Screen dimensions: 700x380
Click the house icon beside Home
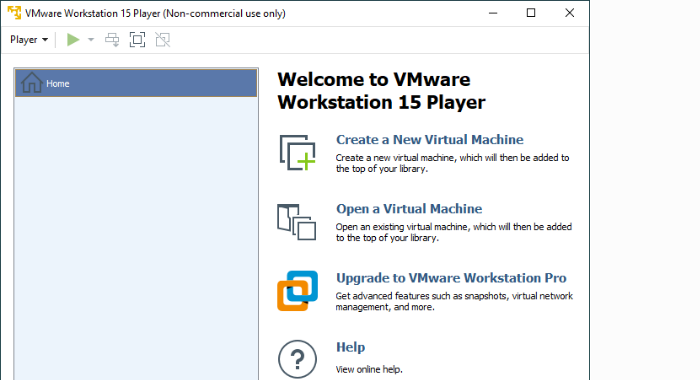click(x=32, y=83)
